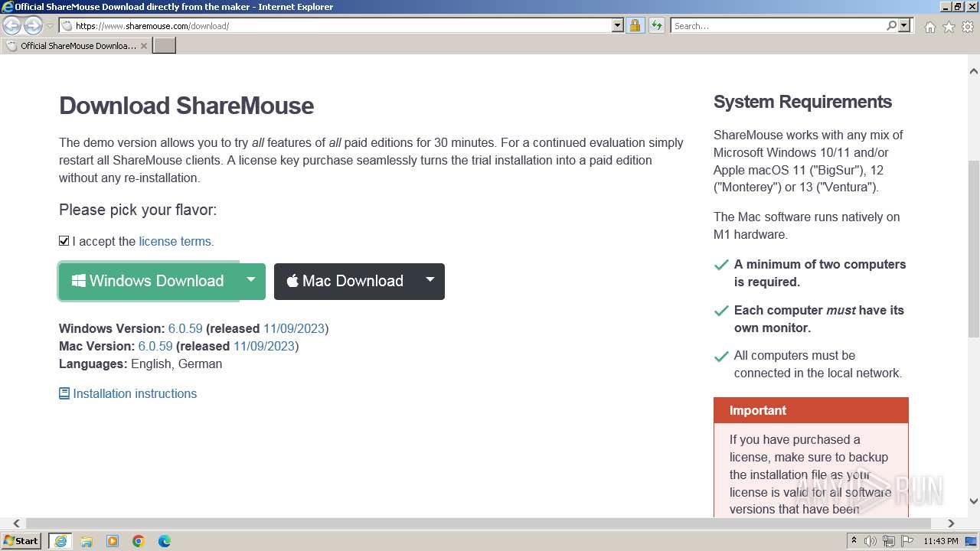Image resolution: width=980 pixels, height=551 pixels.
Task: Click the 'minimum of two computers' checkmark icon
Action: 721,266
